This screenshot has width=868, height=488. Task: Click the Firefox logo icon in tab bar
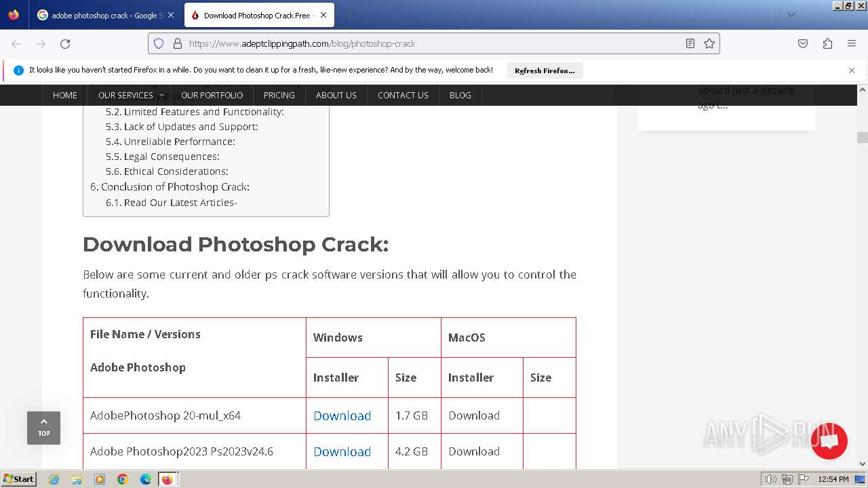pyautogui.click(x=14, y=14)
